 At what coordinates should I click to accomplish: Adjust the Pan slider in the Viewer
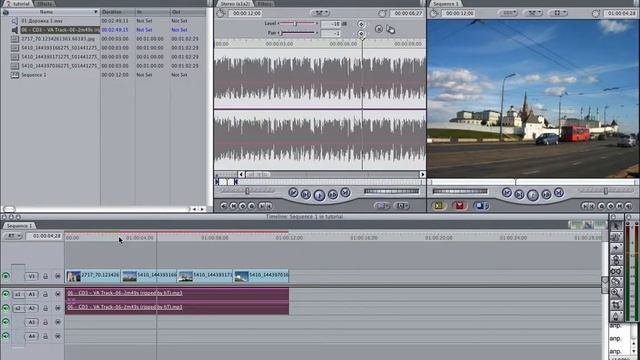coord(297,33)
